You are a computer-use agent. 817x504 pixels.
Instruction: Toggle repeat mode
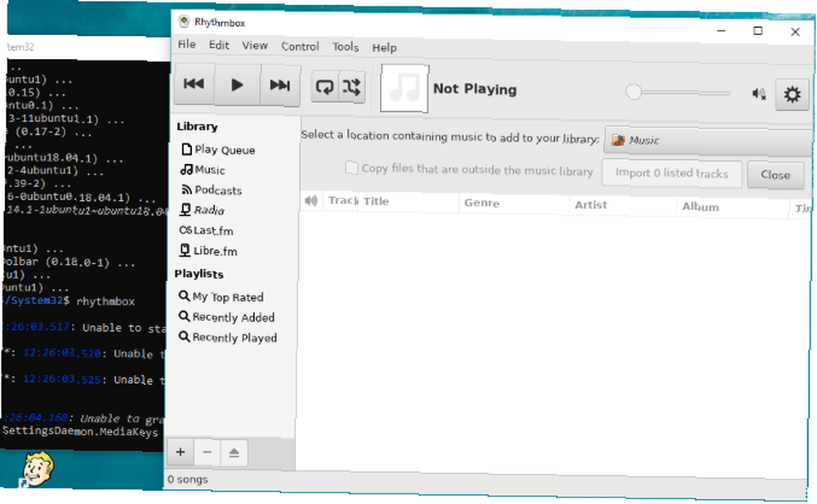(324, 87)
